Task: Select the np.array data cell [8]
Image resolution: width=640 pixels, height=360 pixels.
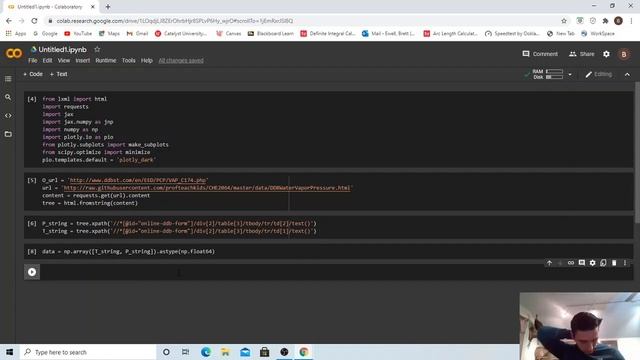Action: (x=329, y=251)
